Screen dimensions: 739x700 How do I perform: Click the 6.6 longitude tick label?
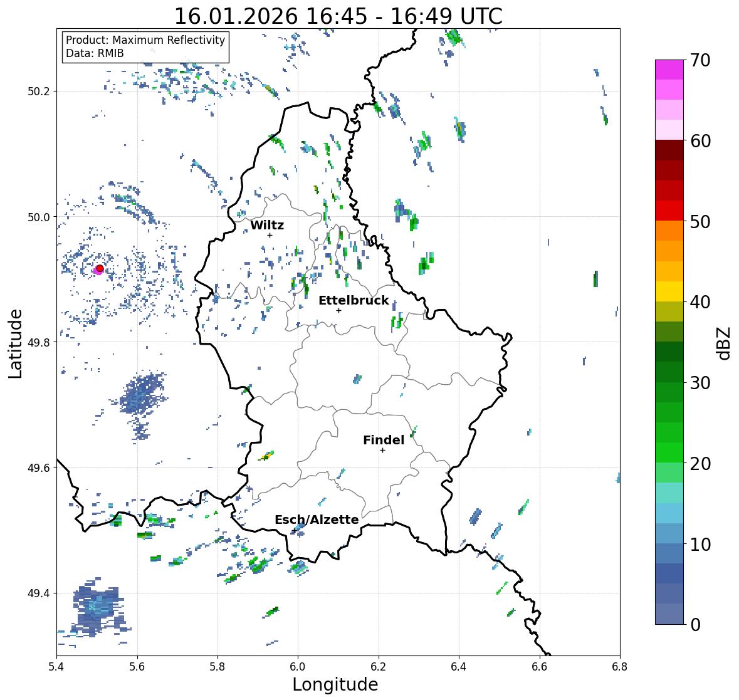pos(539,667)
